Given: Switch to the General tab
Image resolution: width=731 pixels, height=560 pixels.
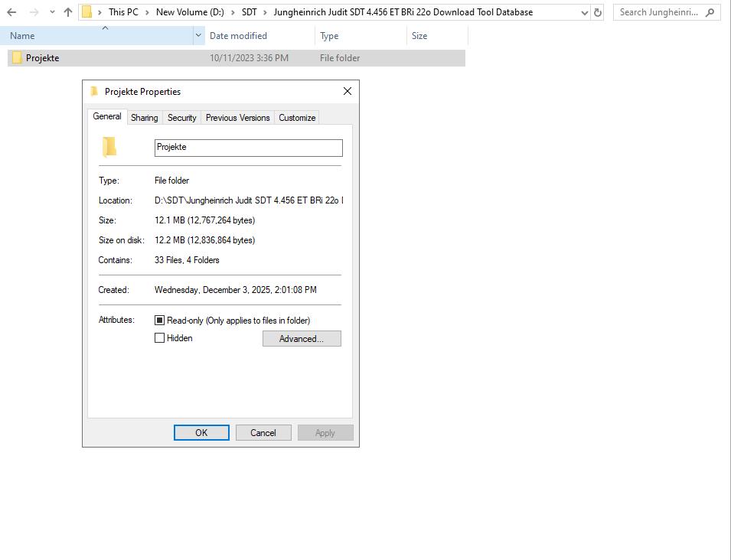Looking at the screenshot, I should pyautogui.click(x=107, y=116).
